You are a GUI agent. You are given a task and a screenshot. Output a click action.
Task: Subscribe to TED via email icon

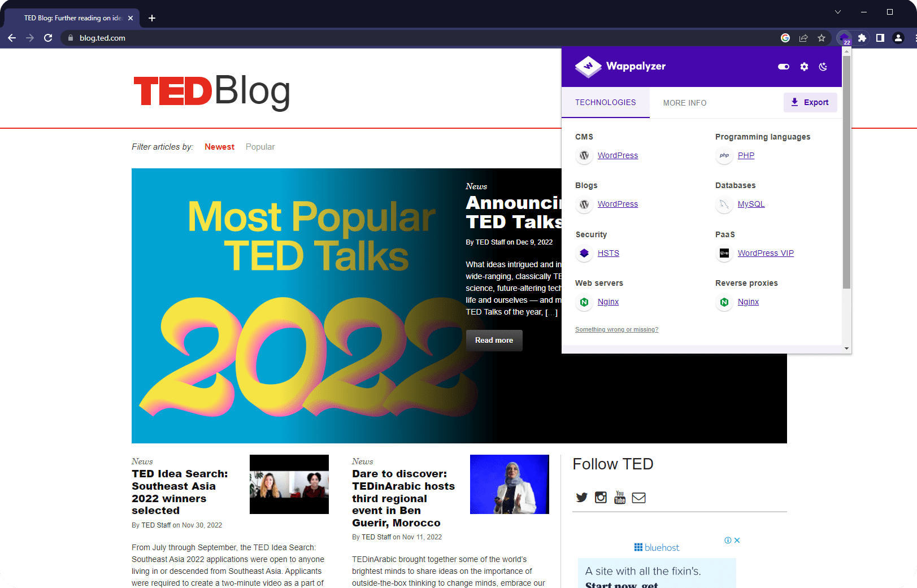click(638, 498)
